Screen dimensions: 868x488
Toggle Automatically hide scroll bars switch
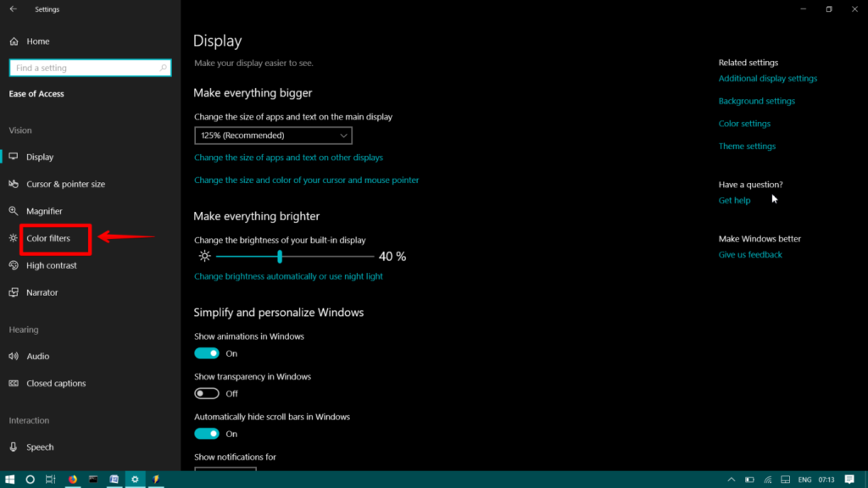207,434
